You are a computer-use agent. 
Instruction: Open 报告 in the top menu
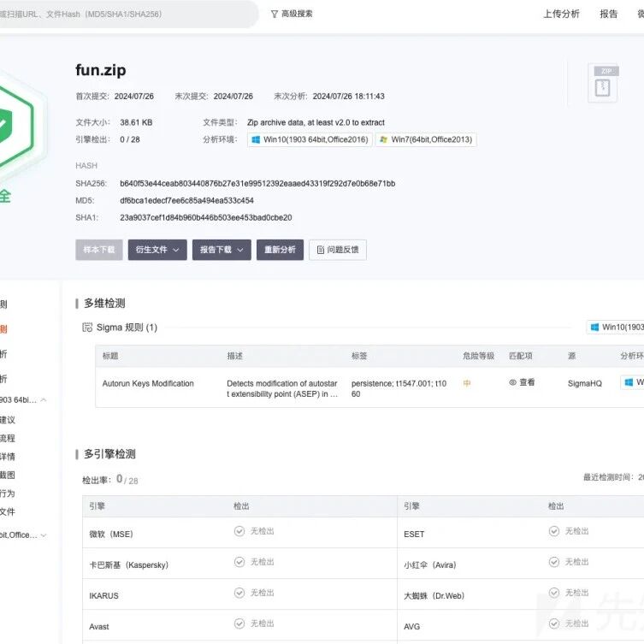coord(608,14)
